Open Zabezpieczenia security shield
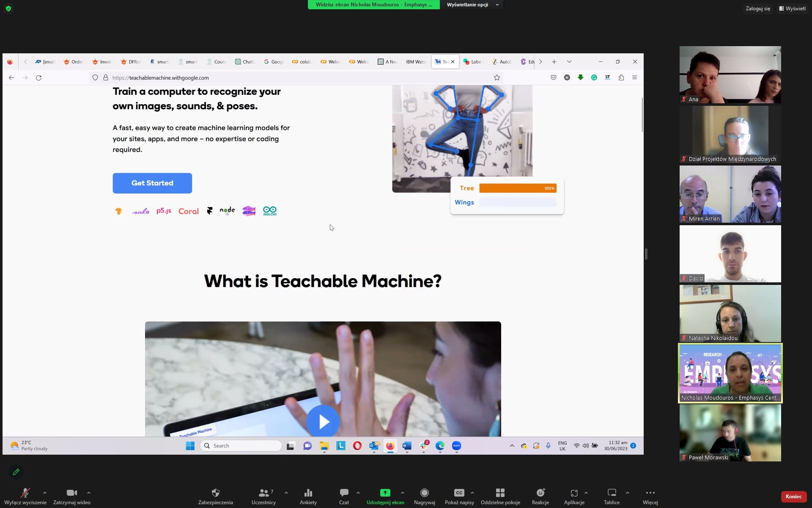The image size is (812, 508). 216,496
